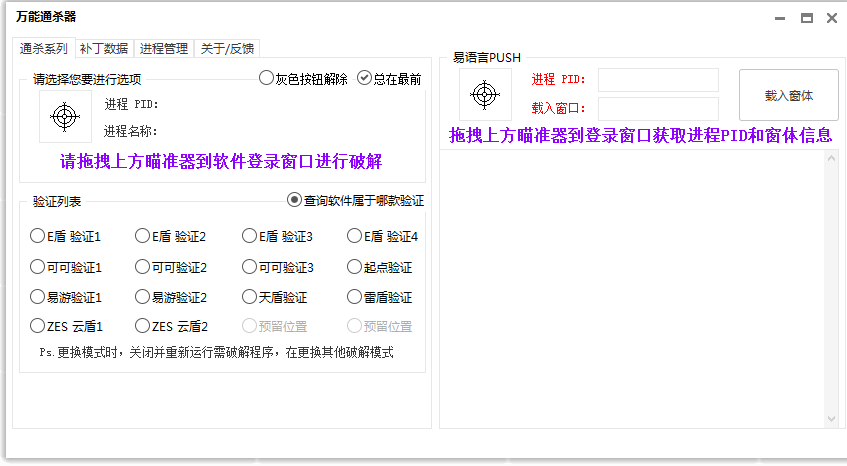Image resolution: width=847 pixels, height=466 pixels.
Task: Choose ZES 云盾2 option
Action: [x=171, y=326]
